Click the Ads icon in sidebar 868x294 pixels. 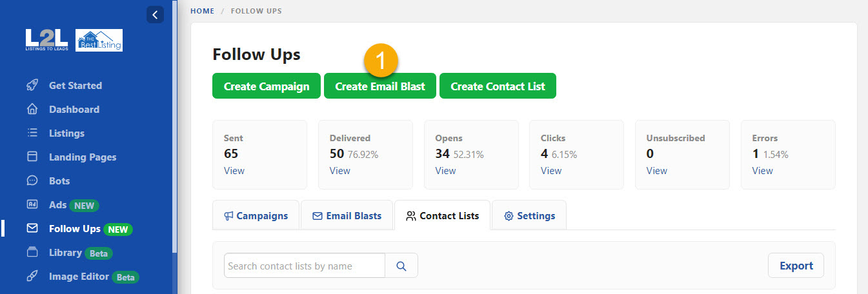(32, 204)
